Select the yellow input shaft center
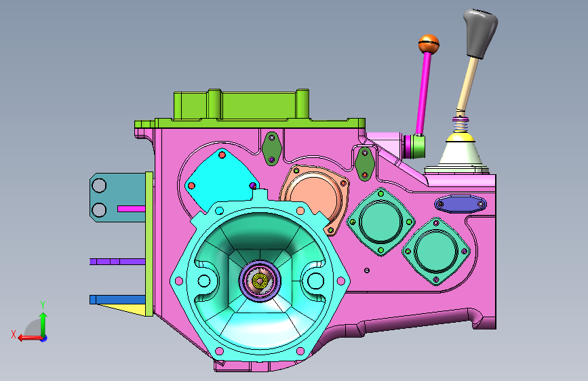 pyautogui.click(x=260, y=281)
